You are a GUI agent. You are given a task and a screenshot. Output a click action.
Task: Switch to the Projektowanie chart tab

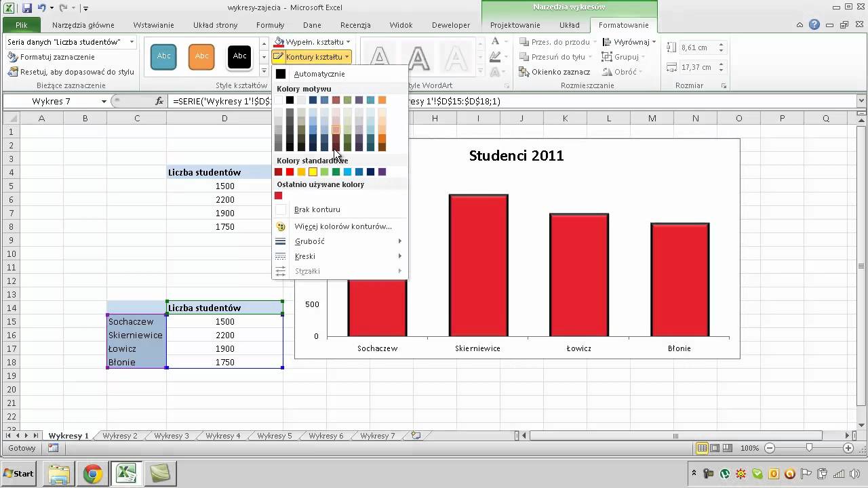[x=515, y=25]
